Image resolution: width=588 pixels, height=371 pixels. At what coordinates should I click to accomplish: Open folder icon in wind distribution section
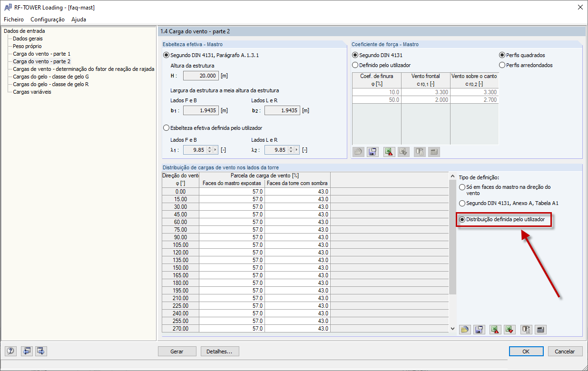465,330
